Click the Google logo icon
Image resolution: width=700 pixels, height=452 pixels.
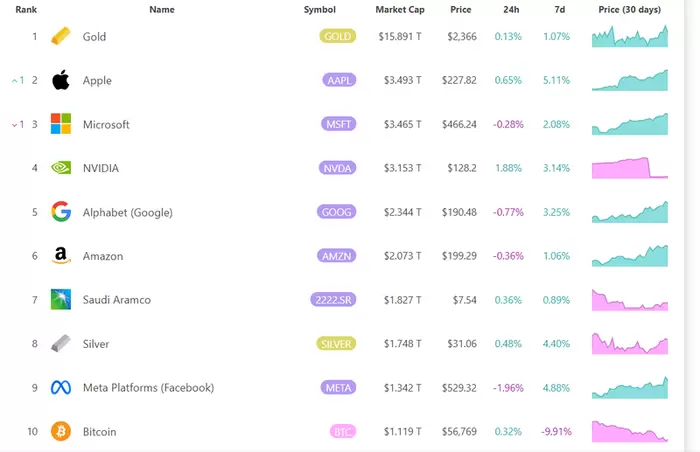click(61, 212)
